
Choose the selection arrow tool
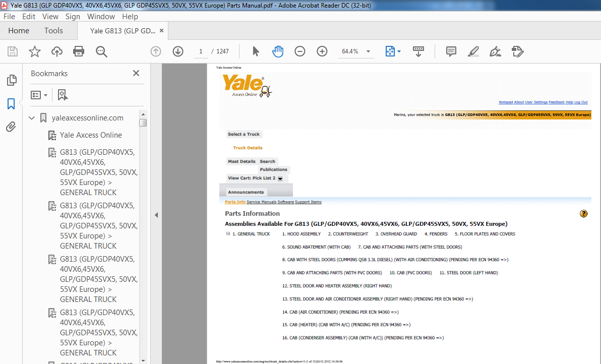[256, 51]
